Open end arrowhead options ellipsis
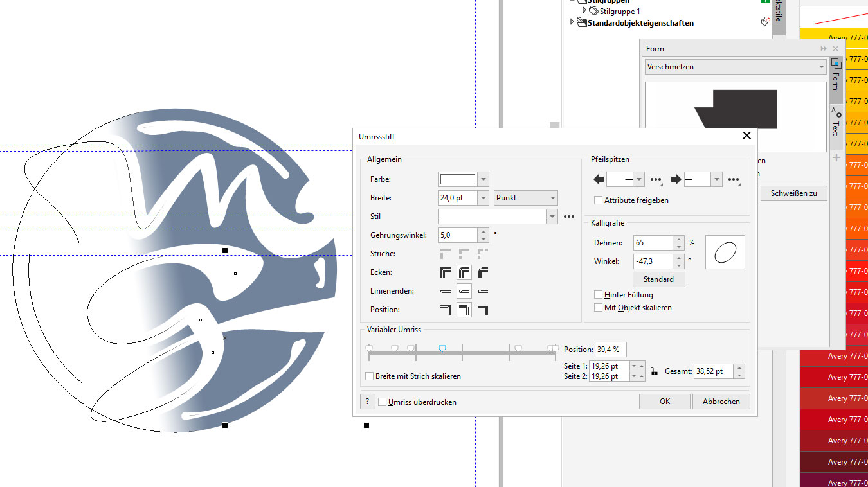 [734, 179]
